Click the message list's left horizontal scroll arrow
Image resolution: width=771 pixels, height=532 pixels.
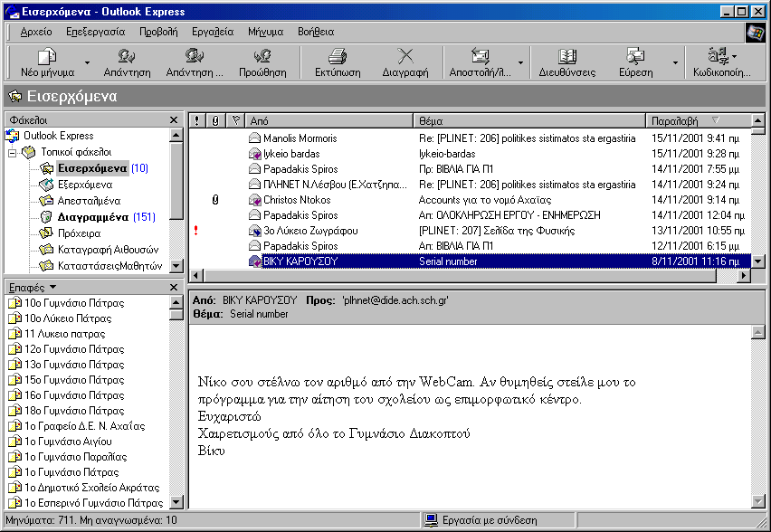(196, 276)
